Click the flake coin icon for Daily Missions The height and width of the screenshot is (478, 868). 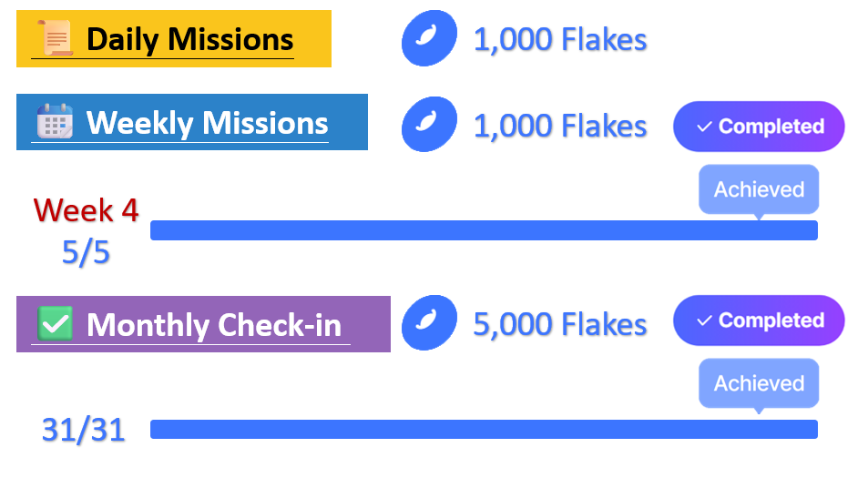point(429,39)
